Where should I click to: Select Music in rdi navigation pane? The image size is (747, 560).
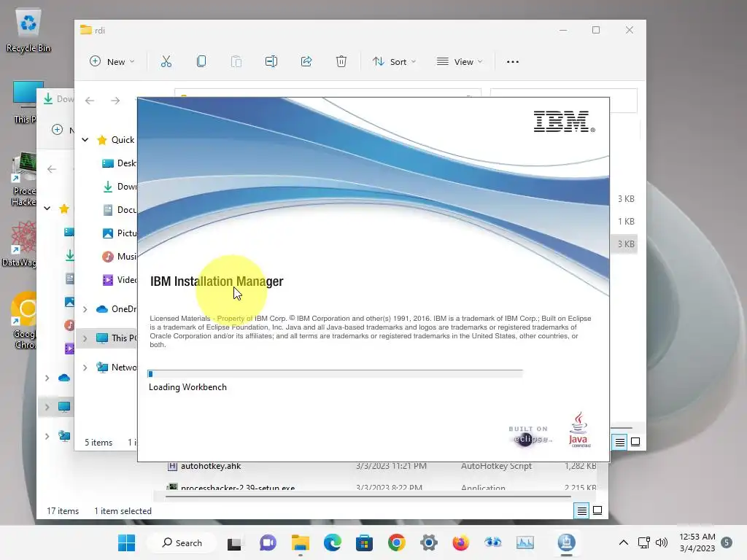pos(120,257)
